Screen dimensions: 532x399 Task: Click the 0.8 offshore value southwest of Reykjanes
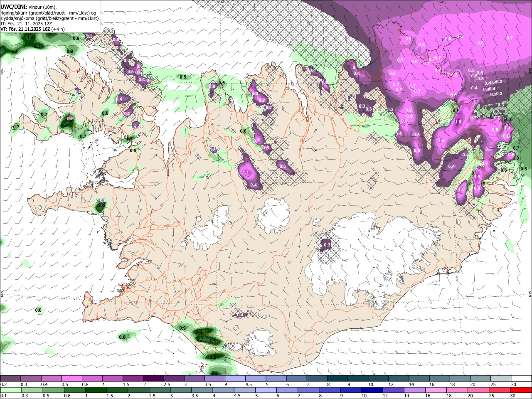122,337
